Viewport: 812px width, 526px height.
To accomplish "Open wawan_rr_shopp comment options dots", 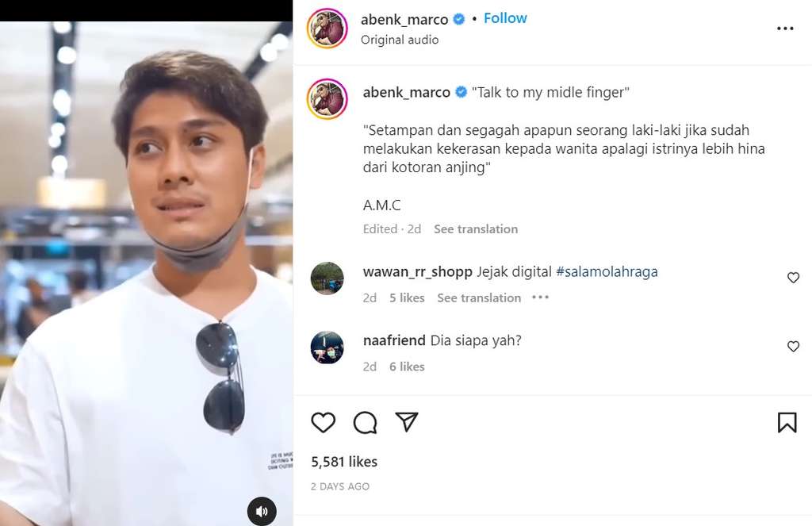I will tap(540, 298).
